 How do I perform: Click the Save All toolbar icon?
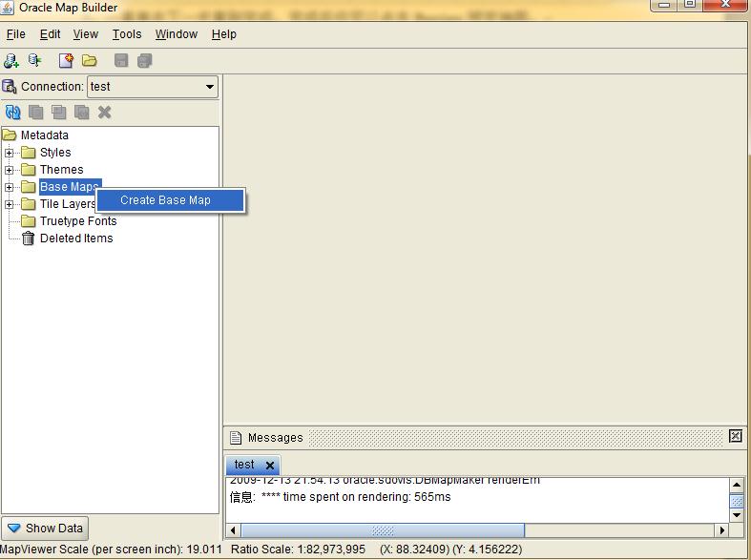(x=144, y=61)
